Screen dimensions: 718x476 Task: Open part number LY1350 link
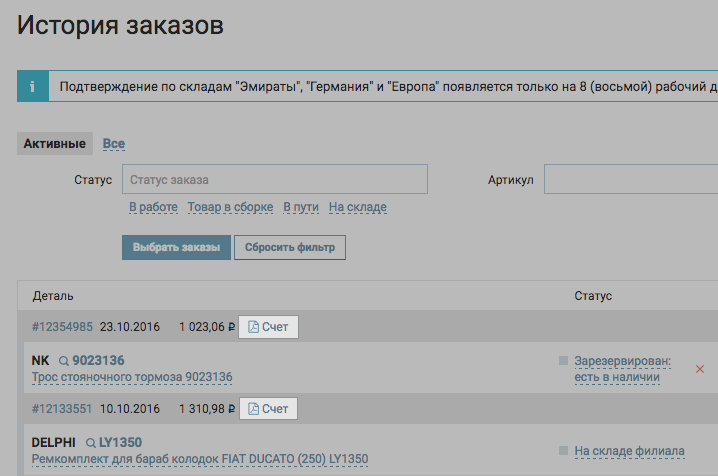pyautogui.click(x=121, y=443)
